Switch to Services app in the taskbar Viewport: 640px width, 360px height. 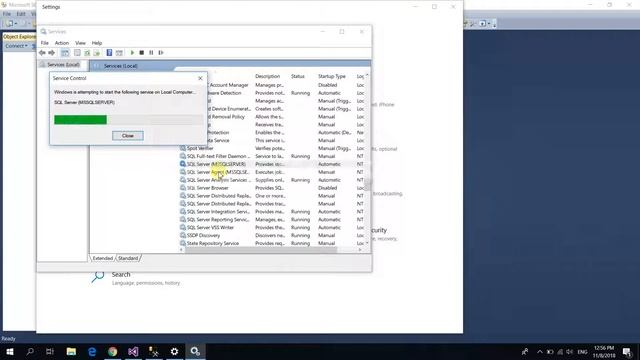pyautogui.click(x=196, y=351)
